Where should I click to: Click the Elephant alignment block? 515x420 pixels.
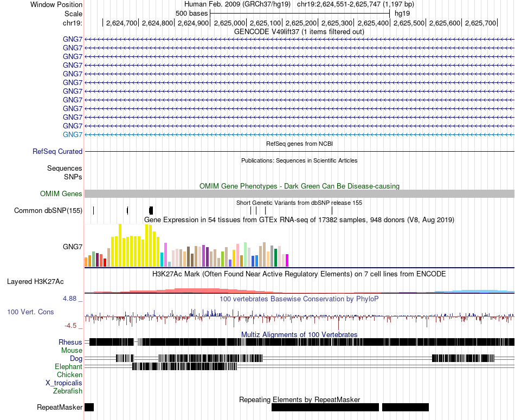click(184, 366)
